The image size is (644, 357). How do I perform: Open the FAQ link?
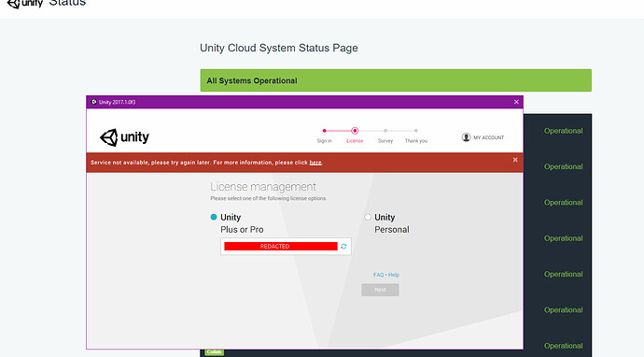point(378,275)
